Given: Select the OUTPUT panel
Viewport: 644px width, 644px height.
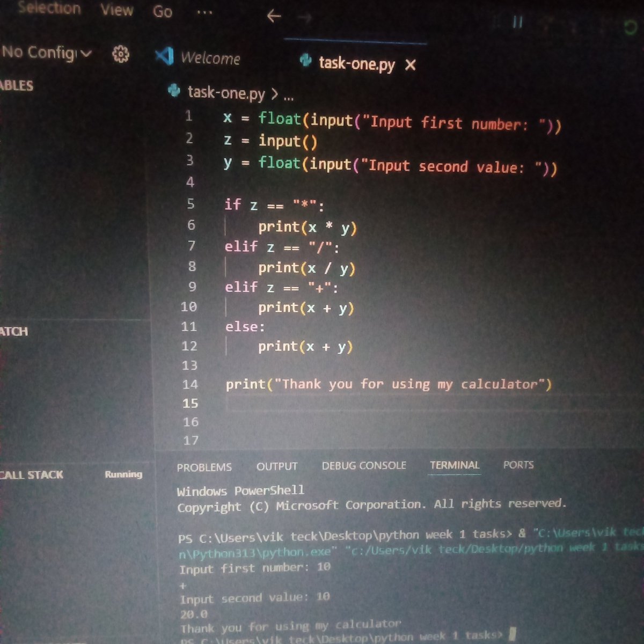Looking at the screenshot, I should pos(277,466).
